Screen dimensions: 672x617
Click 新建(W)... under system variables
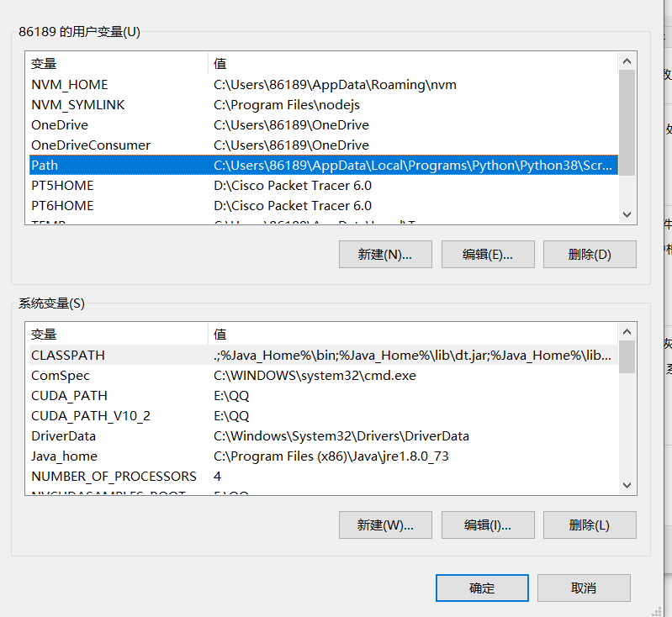tap(385, 525)
